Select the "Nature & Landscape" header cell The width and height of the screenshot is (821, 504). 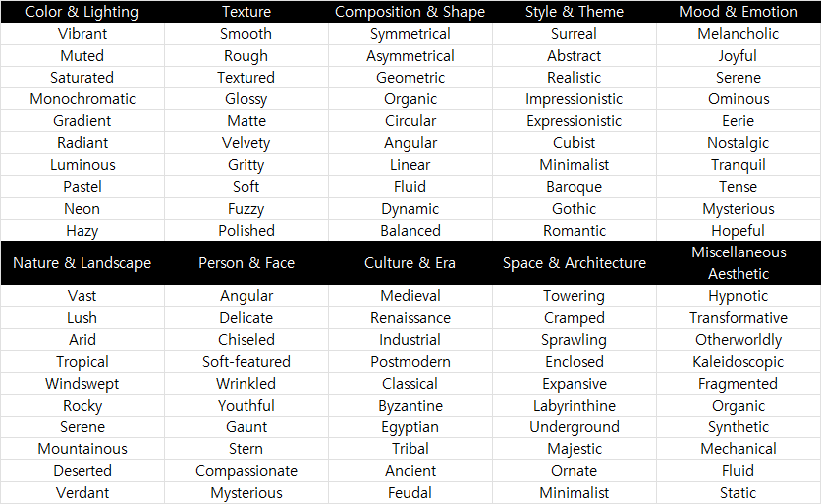coord(82,263)
